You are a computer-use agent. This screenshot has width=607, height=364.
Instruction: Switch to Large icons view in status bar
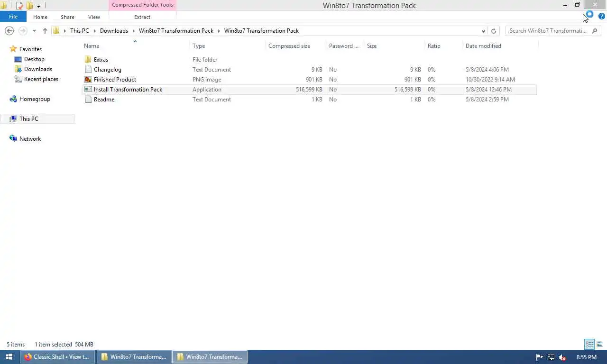[600, 344]
